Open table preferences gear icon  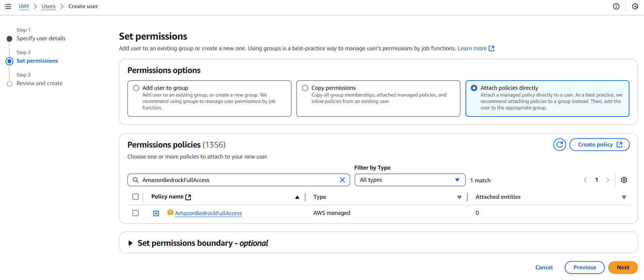pyautogui.click(x=624, y=180)
